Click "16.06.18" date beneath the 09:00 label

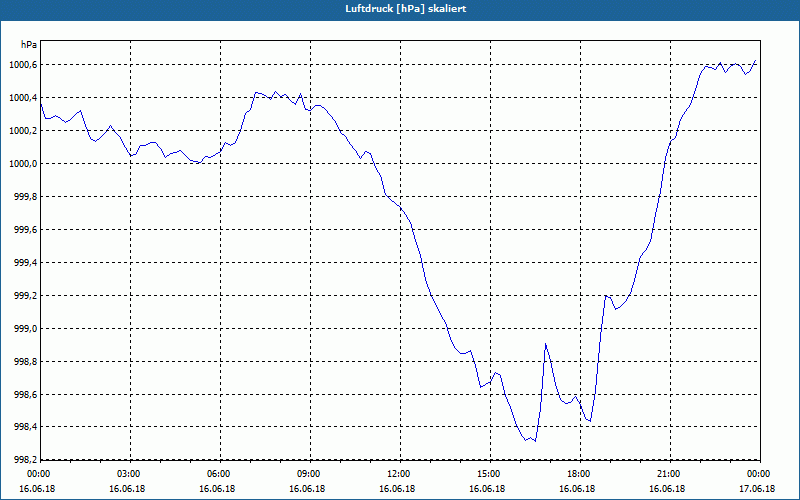[x=307, y=489]
